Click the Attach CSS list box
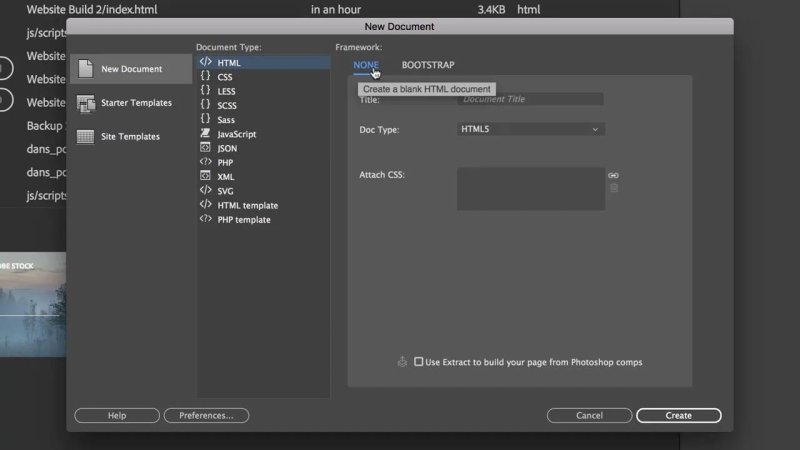800x450 pixels. click(531, 189)
